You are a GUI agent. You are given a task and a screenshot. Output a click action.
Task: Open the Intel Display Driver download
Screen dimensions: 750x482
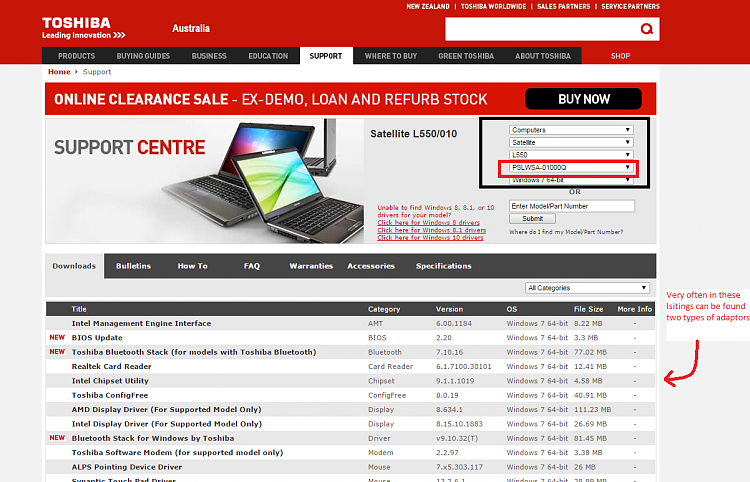pyautogui.click(x=167, y=424)
